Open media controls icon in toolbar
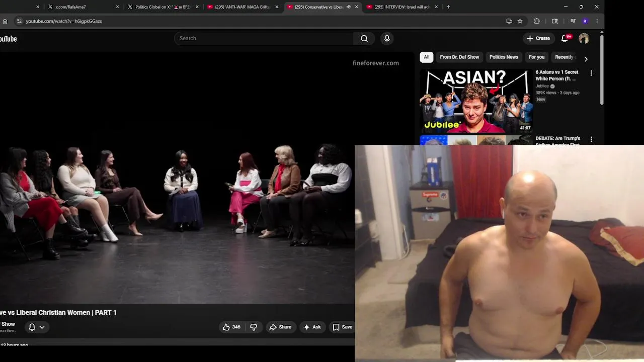The image size is (644, 362). point(573,21)
